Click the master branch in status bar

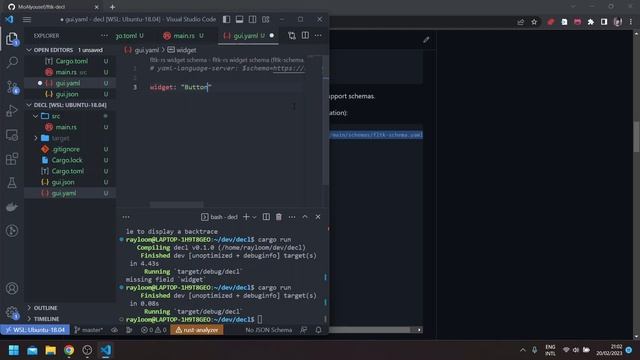(x=89, y=330)
